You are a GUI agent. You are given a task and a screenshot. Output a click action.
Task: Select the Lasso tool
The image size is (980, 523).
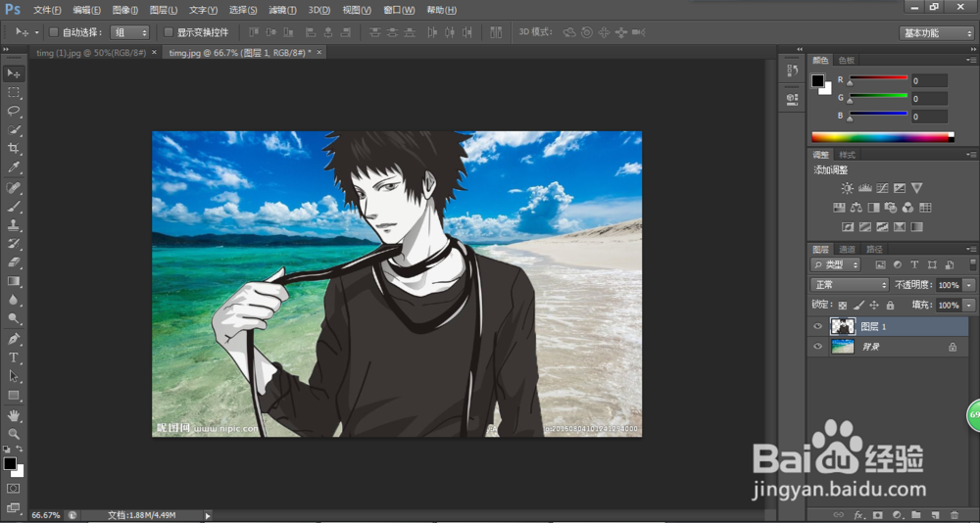pyautogui.click(x=14, y=112)
